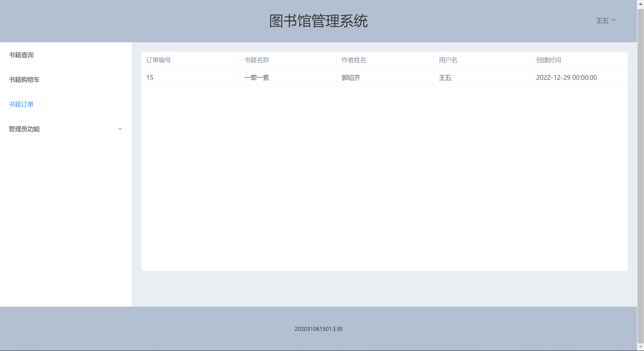Image resolution: width=644 pixels, height=351 pixels.
Task: Click the 王五 cell in table row
Action: [x=445, y=78]
